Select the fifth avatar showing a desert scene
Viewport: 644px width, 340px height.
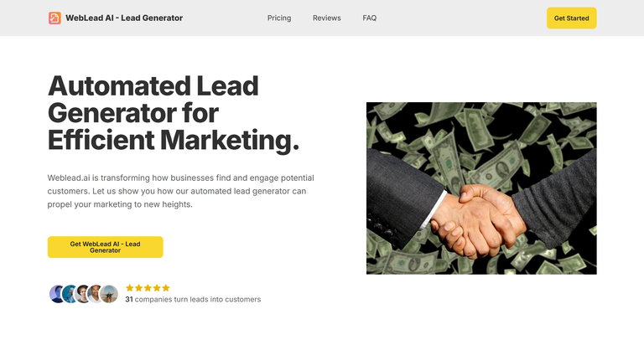click(109, 294)
